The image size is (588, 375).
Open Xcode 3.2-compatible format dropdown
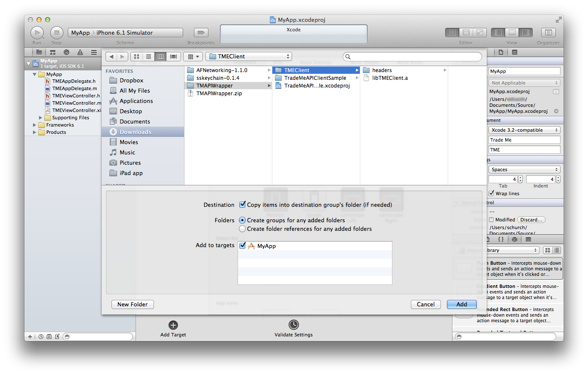[x=524, y=130]
